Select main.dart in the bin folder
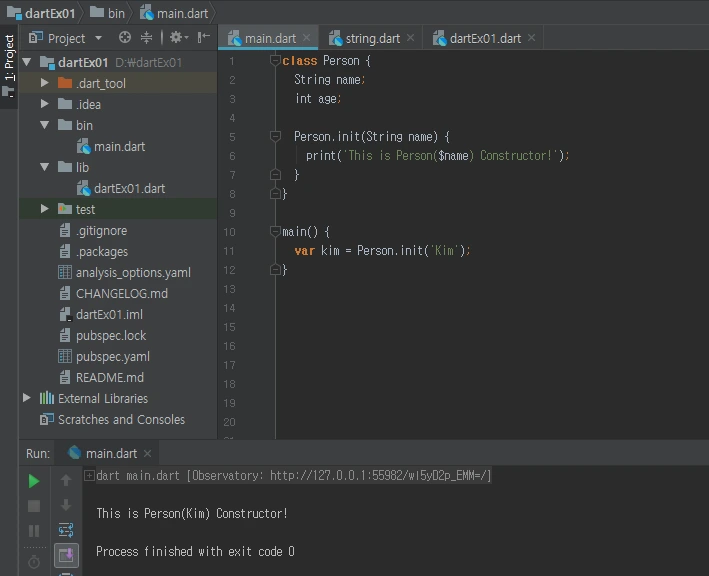 [119, 146]
